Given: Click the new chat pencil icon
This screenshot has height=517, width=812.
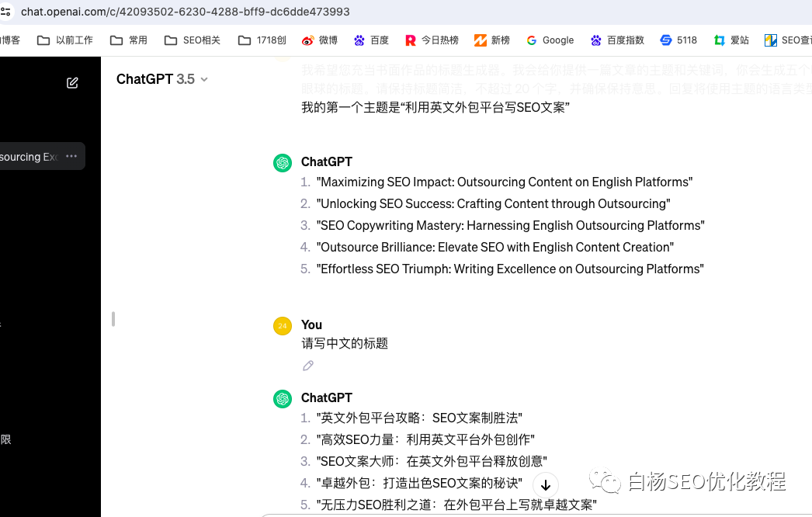Looking at the screenshot, I should click(72, 82).
